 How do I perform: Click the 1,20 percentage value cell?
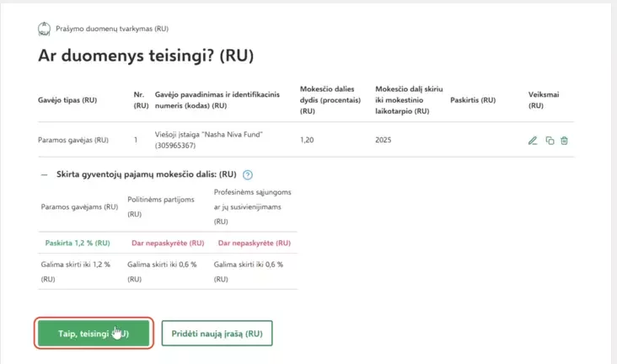click(308, 140)
